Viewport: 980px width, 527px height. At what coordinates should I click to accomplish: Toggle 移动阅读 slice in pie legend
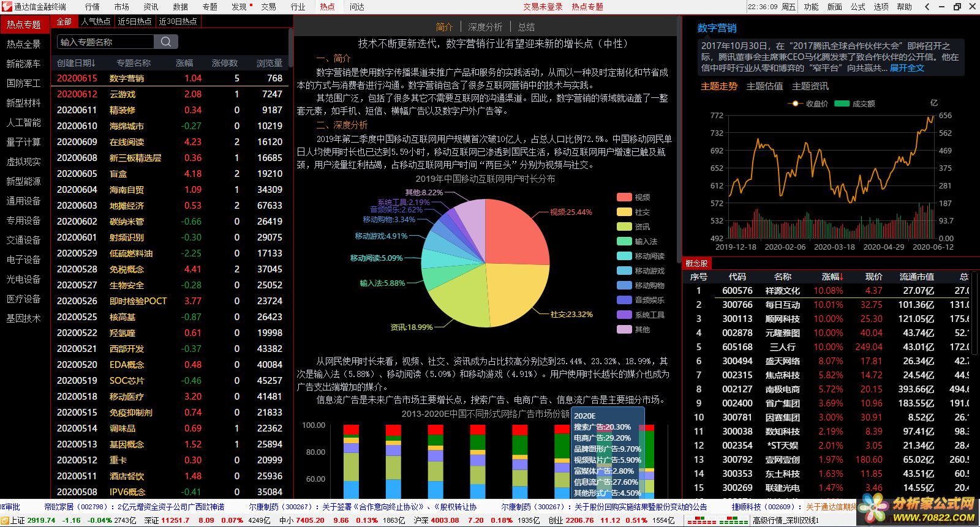[641, 256]
